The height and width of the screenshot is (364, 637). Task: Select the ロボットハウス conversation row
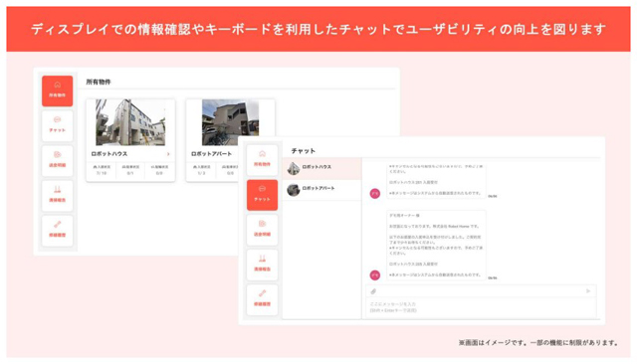tap(321, 168)
